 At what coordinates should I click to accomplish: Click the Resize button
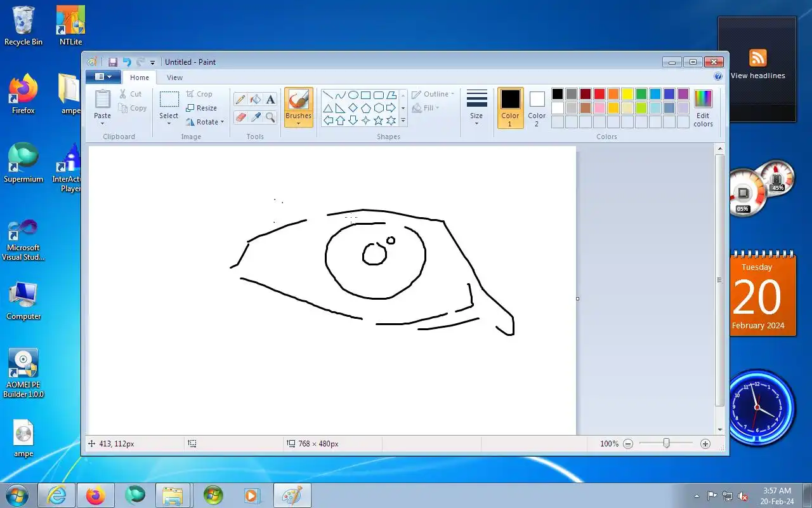coord(202,108)
